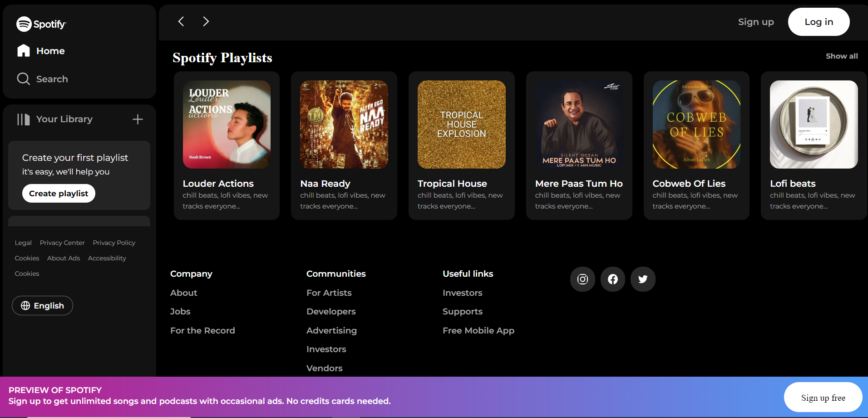Open Instagram social icon

coord(582,279)
